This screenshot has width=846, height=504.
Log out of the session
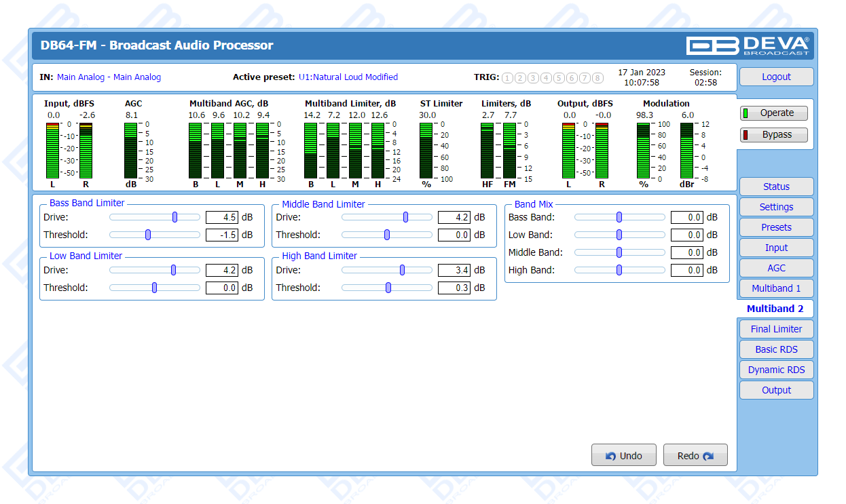click(x=776, y=77)
